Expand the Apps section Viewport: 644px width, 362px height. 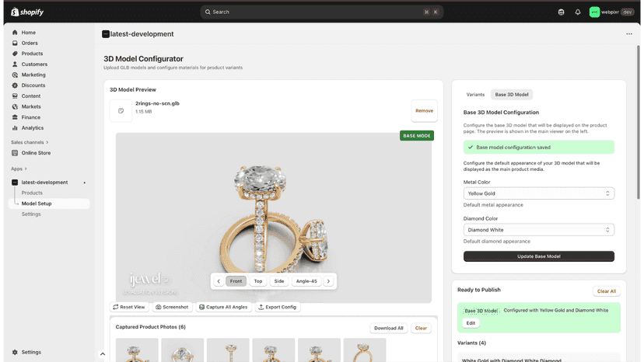19,169
